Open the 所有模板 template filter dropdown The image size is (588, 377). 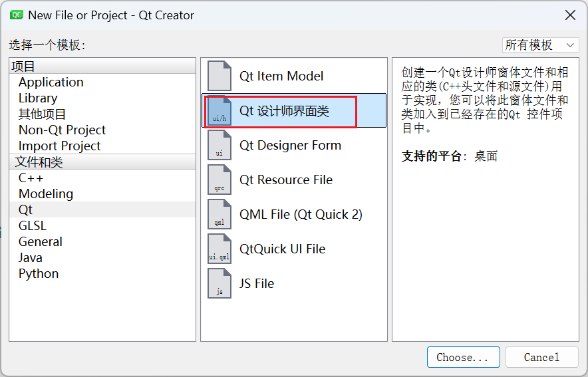pos(540,45)
